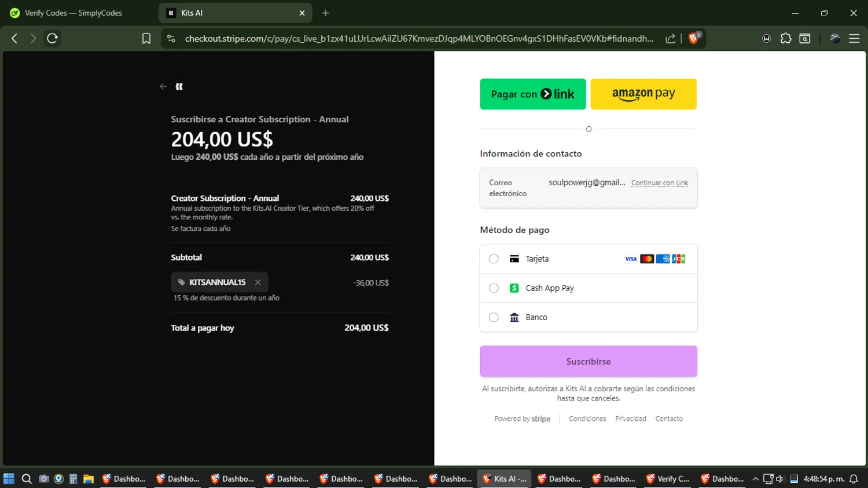This screenshot has height=488, width=868.
Task: Open a new browser tab
Action: [x=325, y=13]
